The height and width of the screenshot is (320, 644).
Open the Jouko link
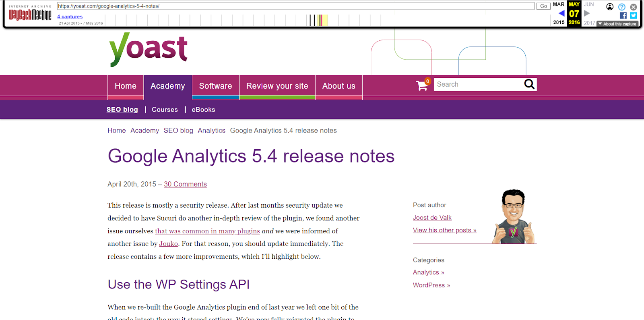168,243
